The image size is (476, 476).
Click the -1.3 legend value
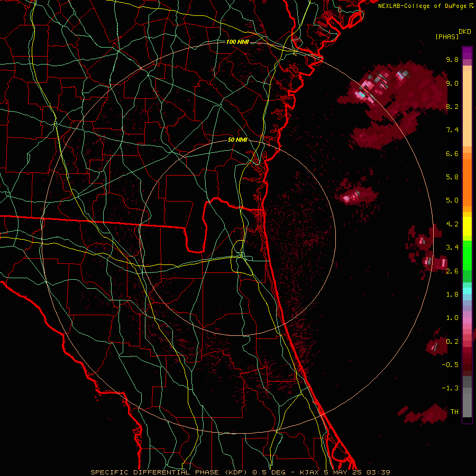tap(450, 388)
